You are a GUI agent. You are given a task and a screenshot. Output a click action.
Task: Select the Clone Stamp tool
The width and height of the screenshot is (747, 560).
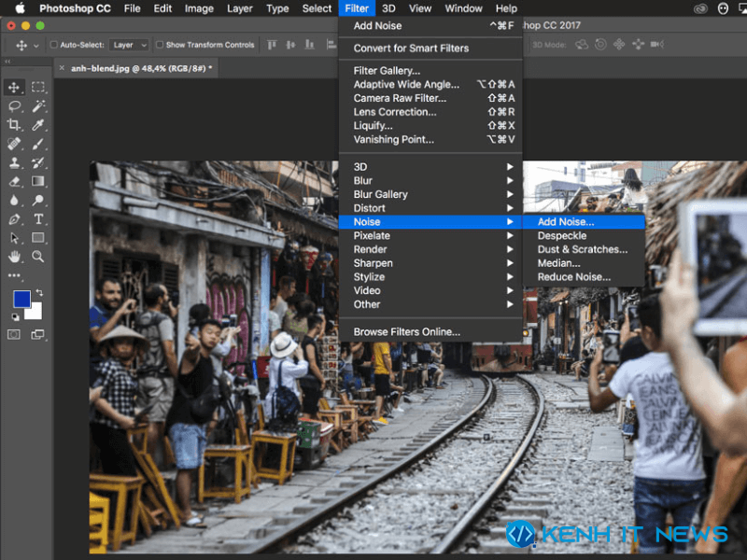[x=14, y=162]
